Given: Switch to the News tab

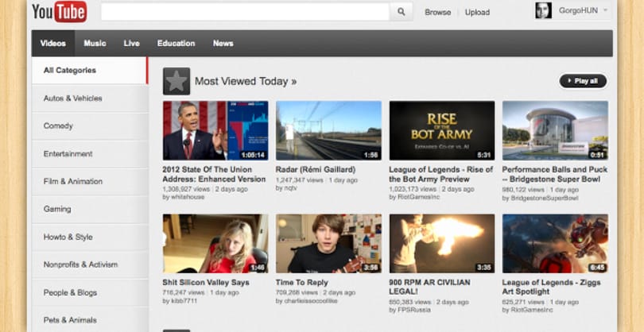Looking at the screenshot, I should [223, 43].
